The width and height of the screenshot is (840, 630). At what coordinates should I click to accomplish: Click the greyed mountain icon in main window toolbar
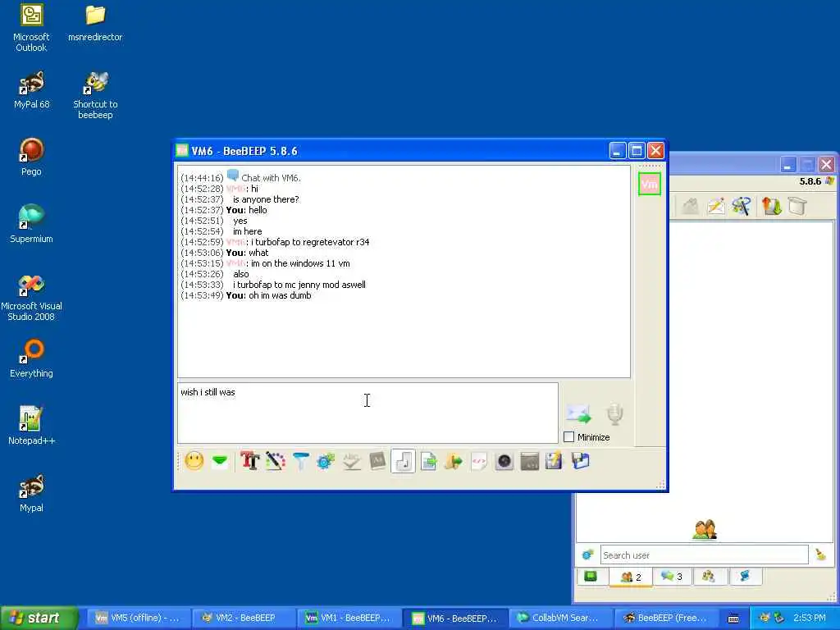coord(690,206)
